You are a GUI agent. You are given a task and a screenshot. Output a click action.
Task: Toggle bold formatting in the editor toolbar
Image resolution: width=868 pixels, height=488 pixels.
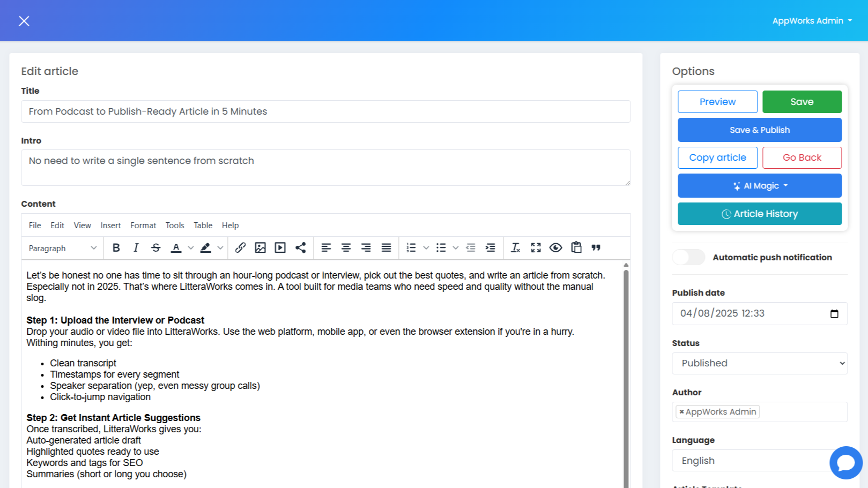pos(116,247)
